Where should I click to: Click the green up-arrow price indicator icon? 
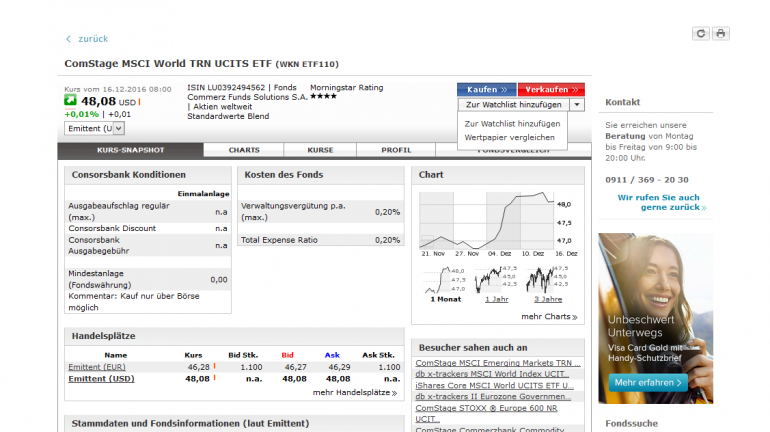pos(70,101)
